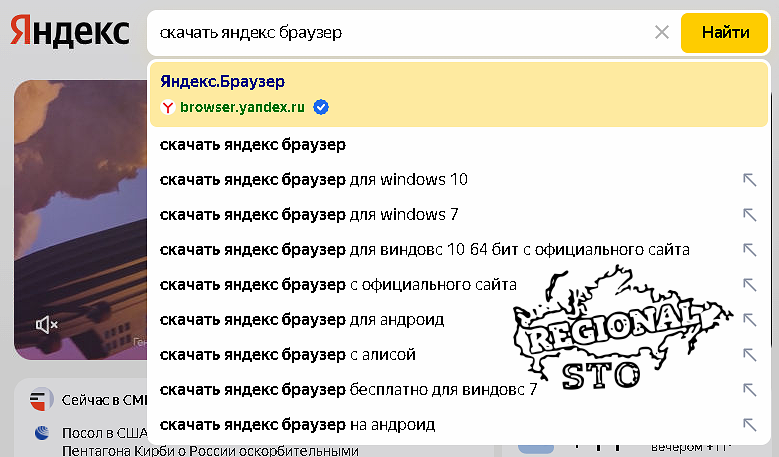
Task: Click the blue verified checkmark badge
Action: [321, 107]
